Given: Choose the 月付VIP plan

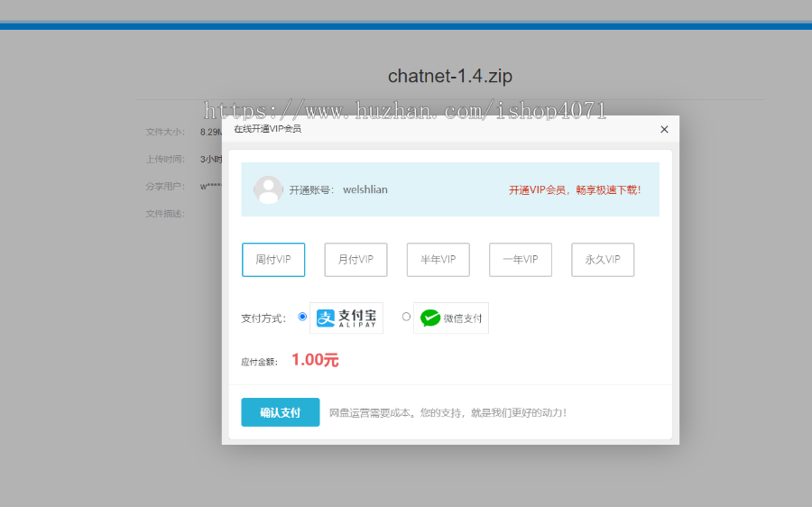Looking at the screenshot, I should [x=355, y=260].
